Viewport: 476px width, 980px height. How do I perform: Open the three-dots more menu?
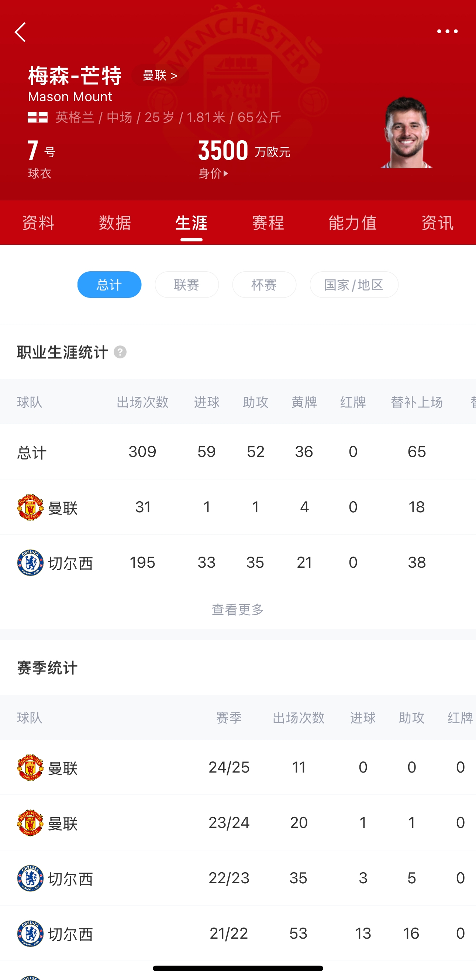pyautogui.click(x=447, y=32)
